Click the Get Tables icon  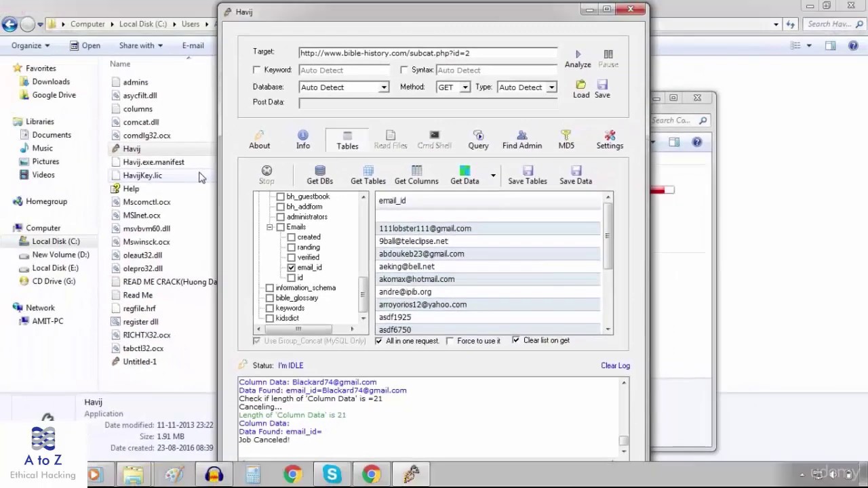tap(368, 170)
